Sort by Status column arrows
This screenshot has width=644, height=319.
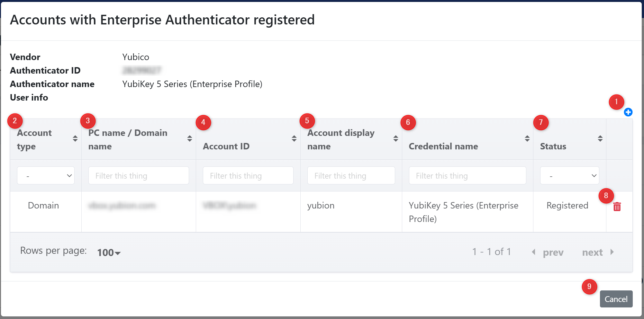pyautogui.click(x=600, y=138)
